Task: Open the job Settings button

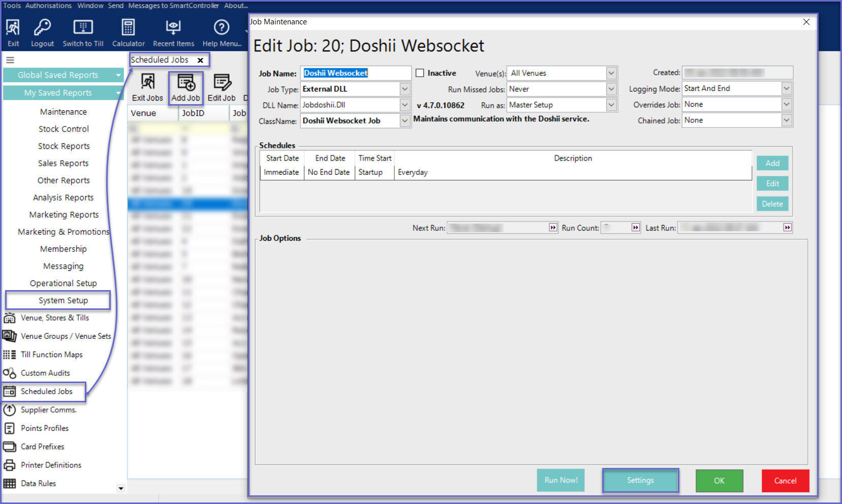Action: coord(640,480)
